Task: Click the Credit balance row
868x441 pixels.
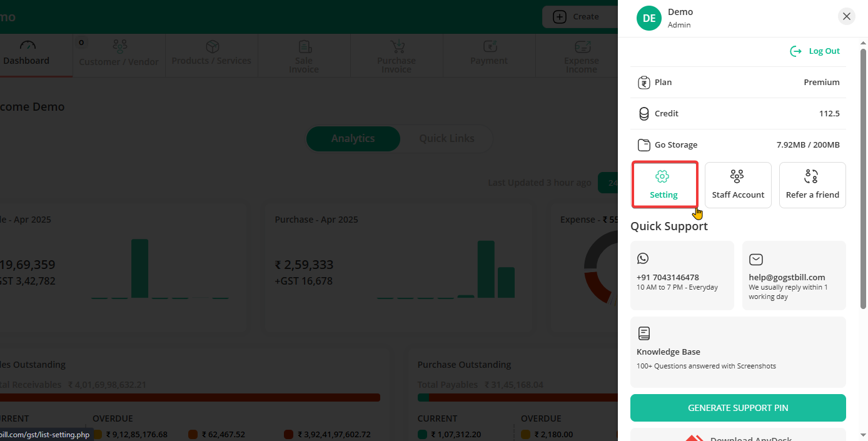Action: [x=738, y=114]
